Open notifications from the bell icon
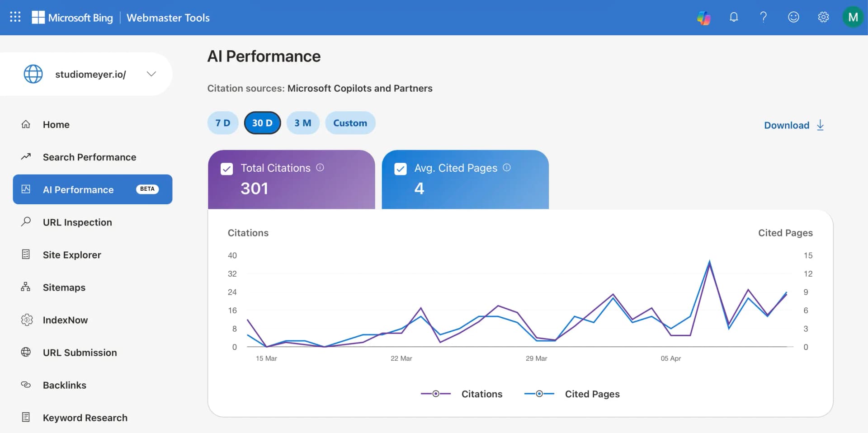The image size is (868, 433). 733,17
